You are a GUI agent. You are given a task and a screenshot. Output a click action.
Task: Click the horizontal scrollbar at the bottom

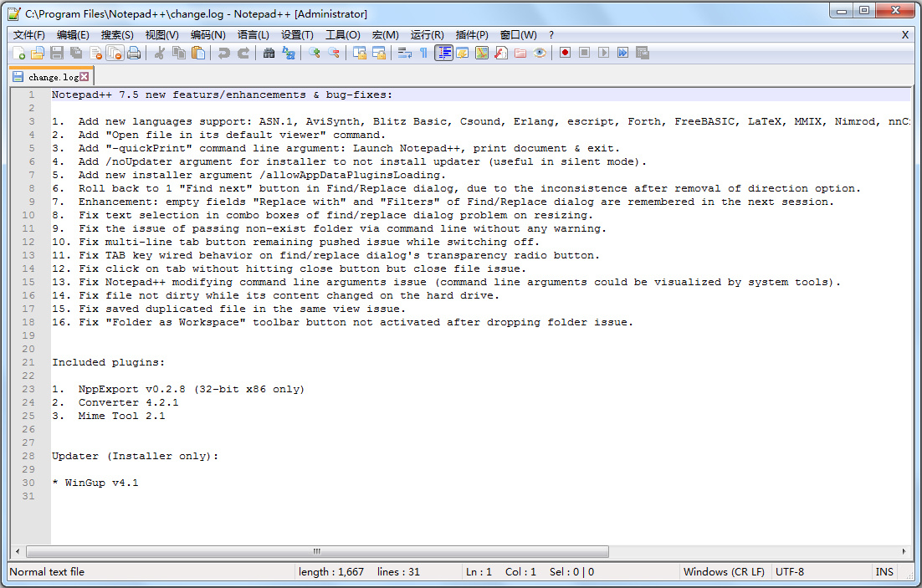point(316,551)
